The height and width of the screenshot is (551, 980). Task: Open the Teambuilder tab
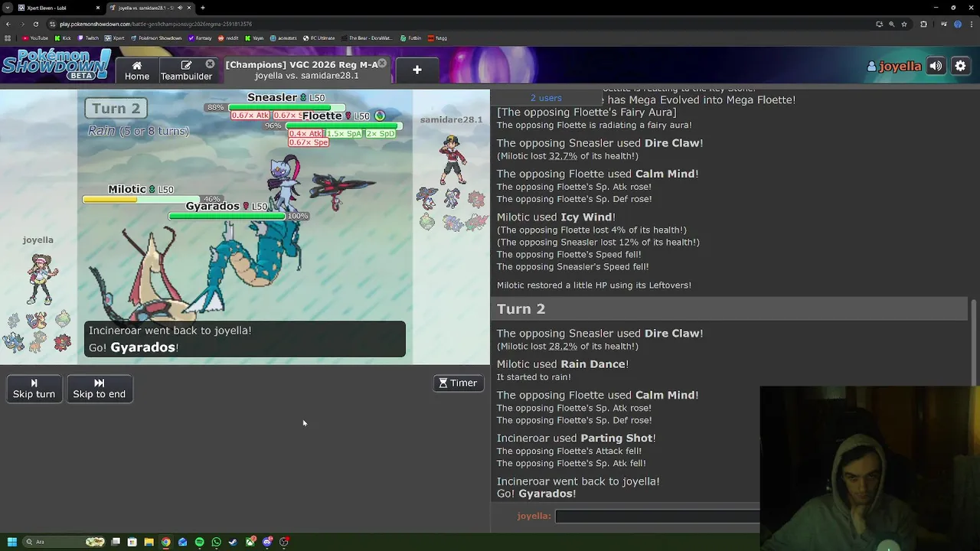[x=186, y=70]
